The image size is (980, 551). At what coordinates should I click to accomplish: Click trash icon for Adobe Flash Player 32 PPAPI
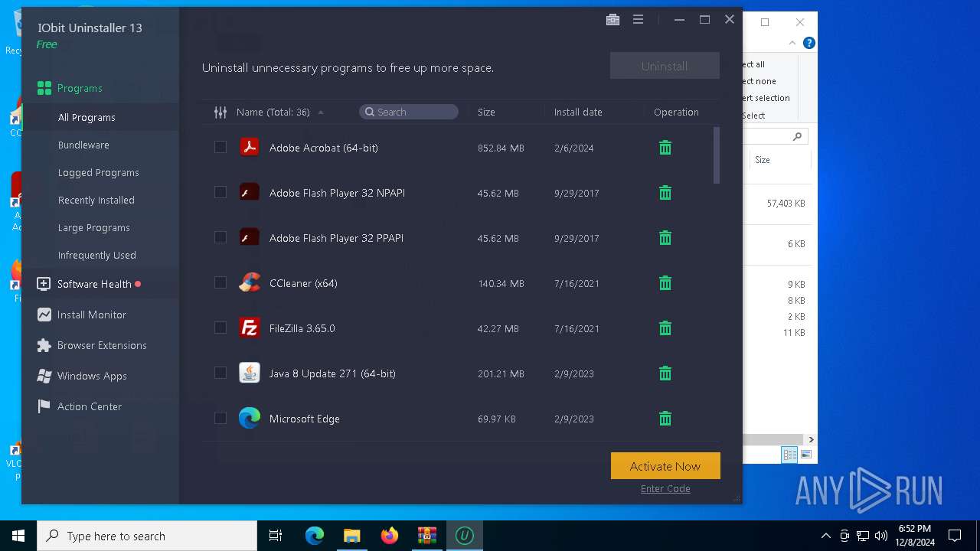tap(665, 238)
